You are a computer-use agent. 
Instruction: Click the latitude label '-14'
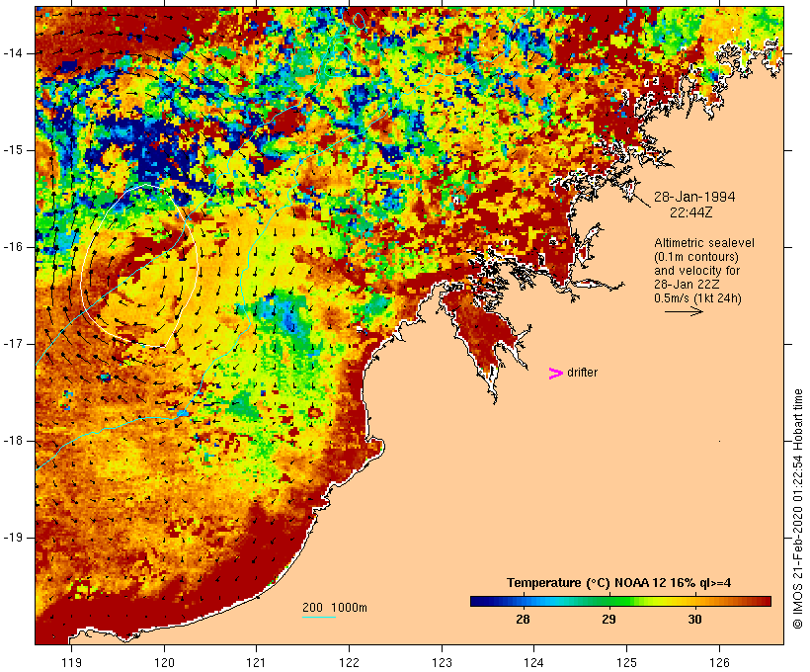point(13,53)
